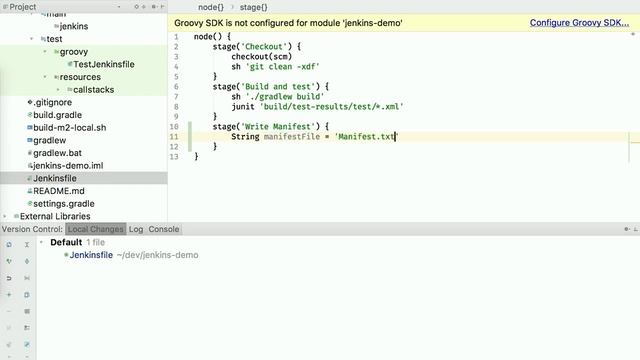Expand the callstacks folder

coord(58,89)
